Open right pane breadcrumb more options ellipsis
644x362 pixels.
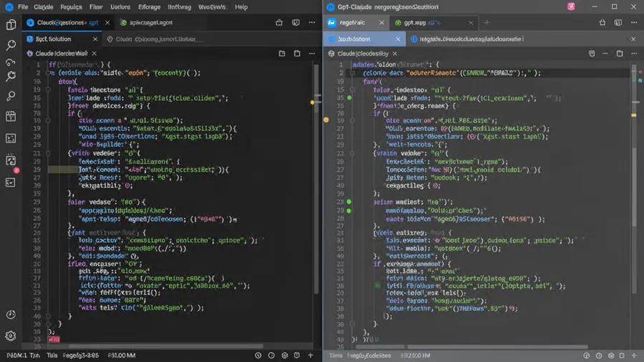pyautogui.click(x=635, y=54)
